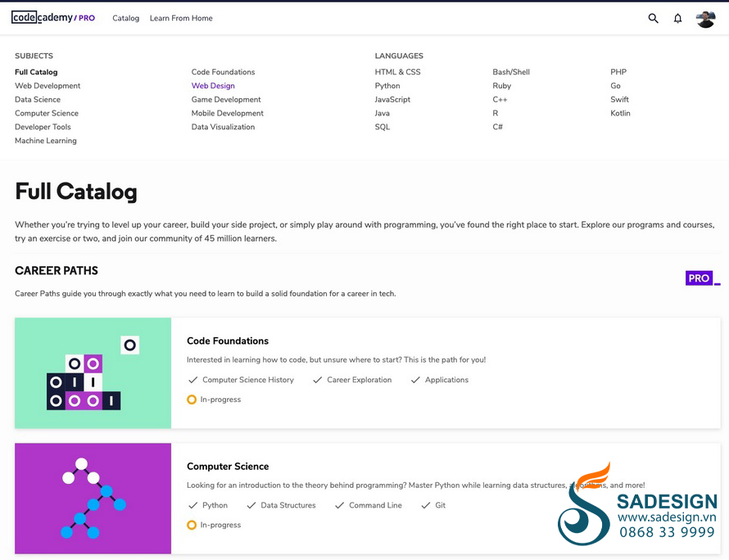Click the purple PRO badge
This screenshot has width=729, height=560.
(699, 278)
